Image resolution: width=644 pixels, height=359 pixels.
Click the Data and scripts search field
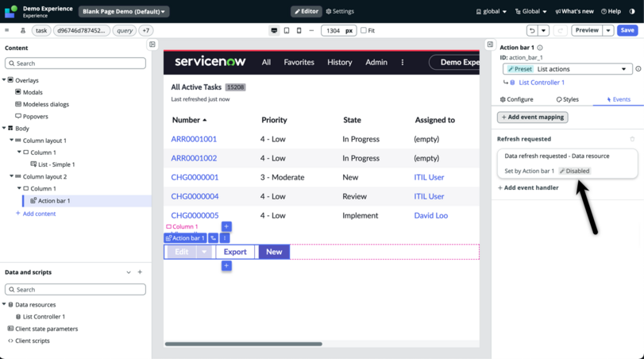pyautogui.click(x=75, y=290)
